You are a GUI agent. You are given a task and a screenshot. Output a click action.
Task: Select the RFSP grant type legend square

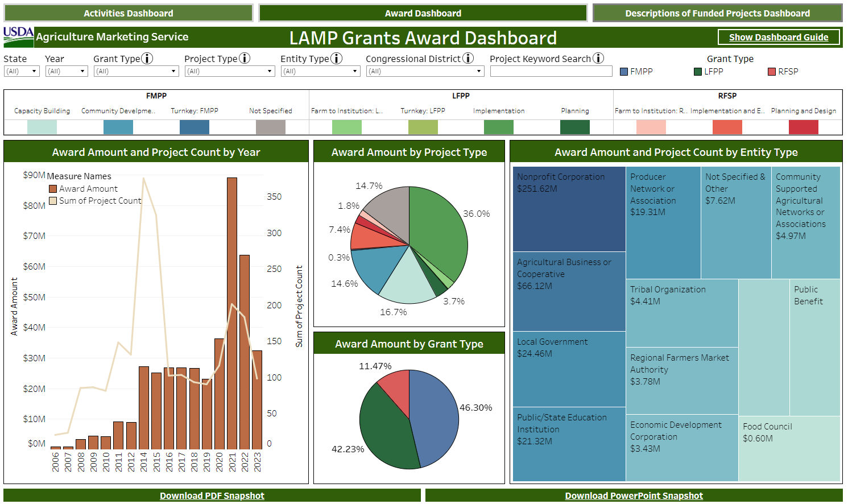click(x=772, y=72)
